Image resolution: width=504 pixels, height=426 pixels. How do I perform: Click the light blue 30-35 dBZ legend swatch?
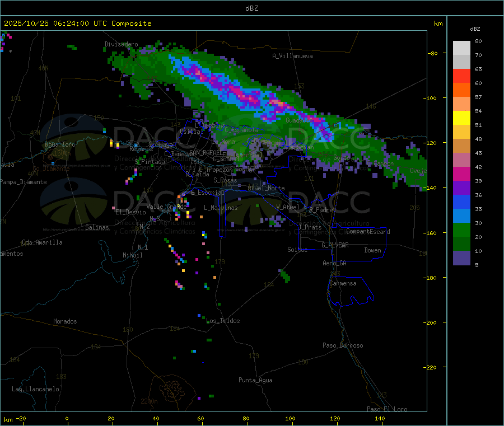(461, 216)
